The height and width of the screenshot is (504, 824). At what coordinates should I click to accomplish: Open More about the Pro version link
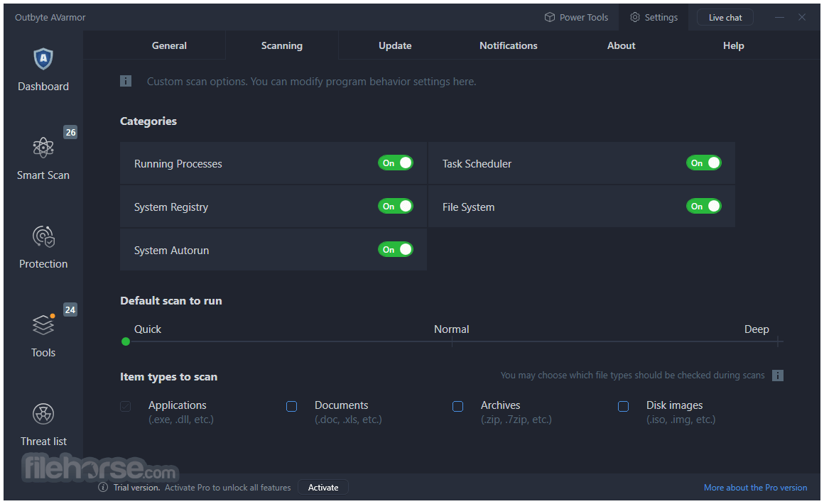point(755,488)
